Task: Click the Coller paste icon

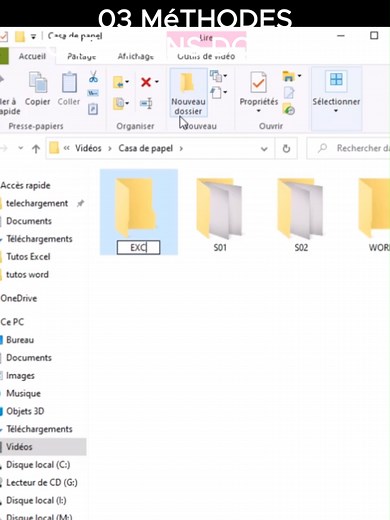Action: pos(69,82)
